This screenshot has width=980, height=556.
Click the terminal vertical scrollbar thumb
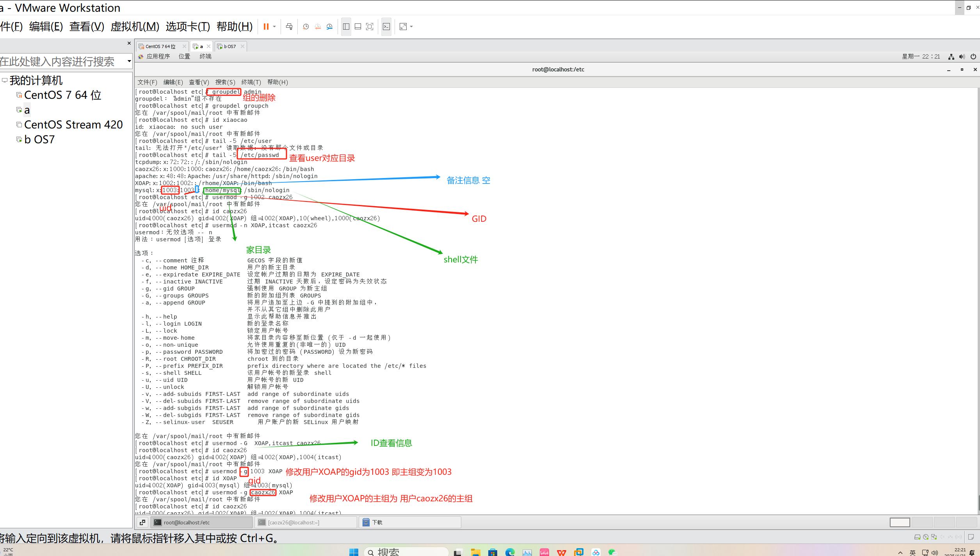tap(978, 502)
